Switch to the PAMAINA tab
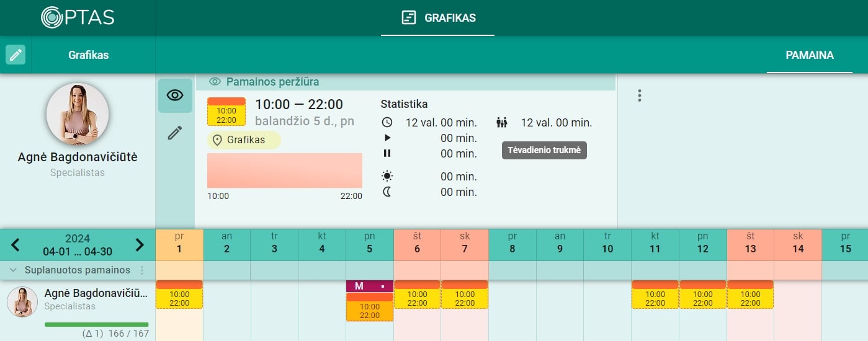Image resolution: width=868 pixels, height=341 pixels. [810, 55]
